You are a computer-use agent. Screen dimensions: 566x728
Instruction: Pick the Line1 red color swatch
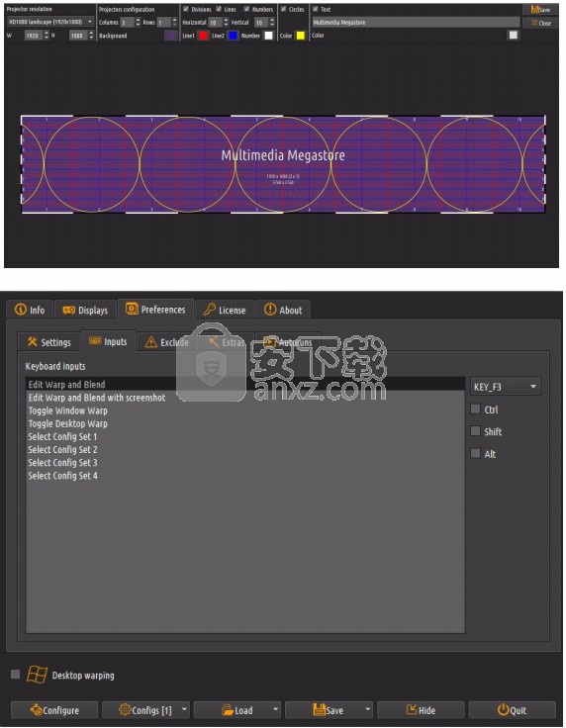point(204,36)
